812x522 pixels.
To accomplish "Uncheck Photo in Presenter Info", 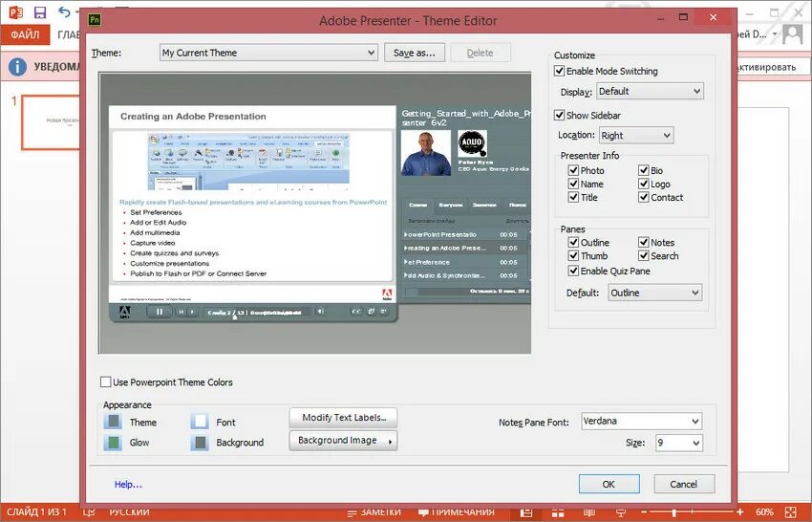I will pos(573,170).
